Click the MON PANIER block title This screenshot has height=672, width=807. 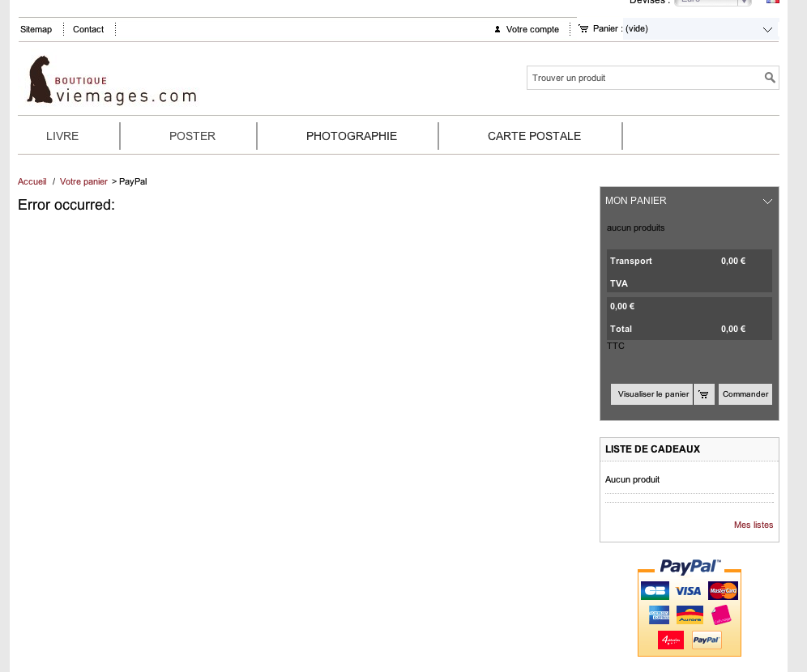(635, 201)
